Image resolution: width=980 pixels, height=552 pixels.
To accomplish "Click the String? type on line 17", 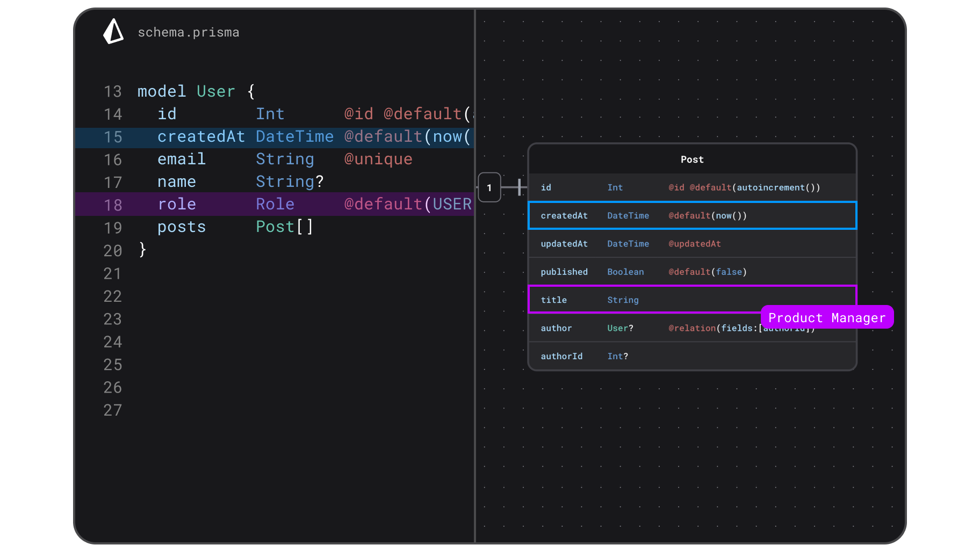I will coord(290,181).
